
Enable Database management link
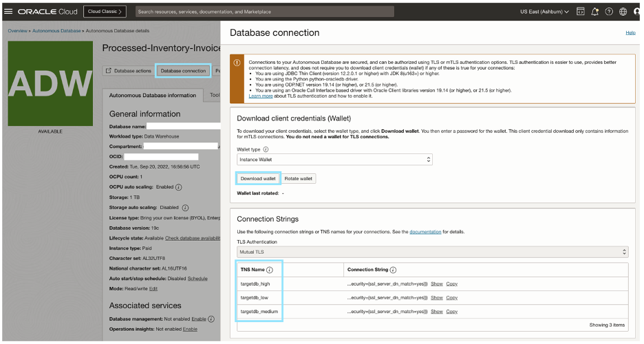199,319
